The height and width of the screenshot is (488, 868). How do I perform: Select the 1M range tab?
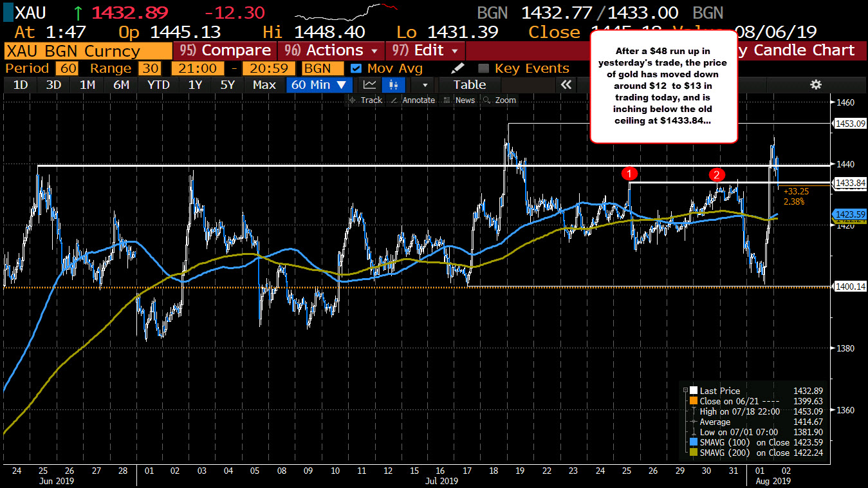[x=88, y=84]
